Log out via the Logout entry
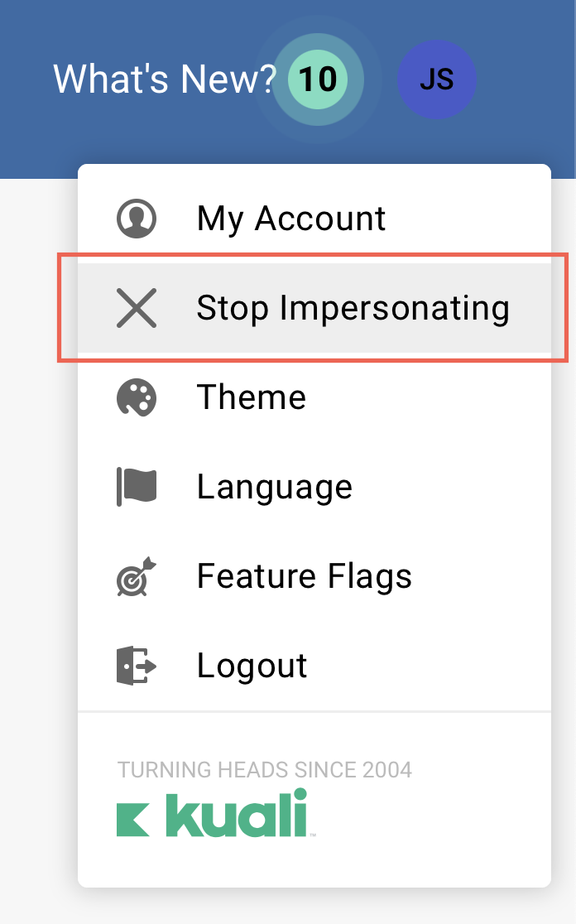This screenshot has height=924, width=576. (252, 665)
